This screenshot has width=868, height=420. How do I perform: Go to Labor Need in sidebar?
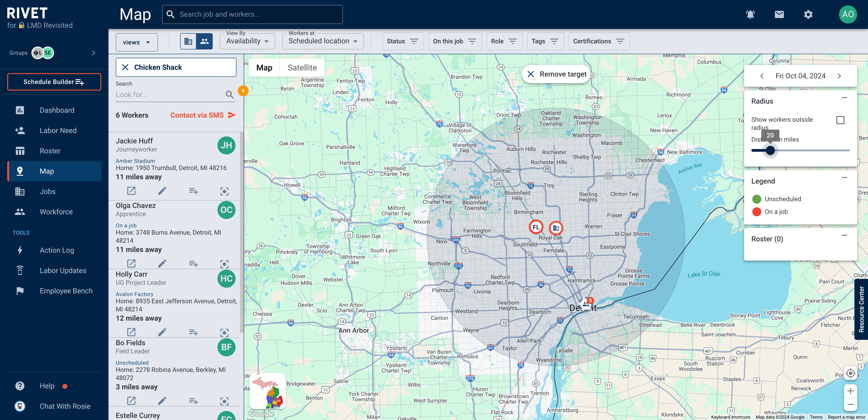(x=54, y=131)
